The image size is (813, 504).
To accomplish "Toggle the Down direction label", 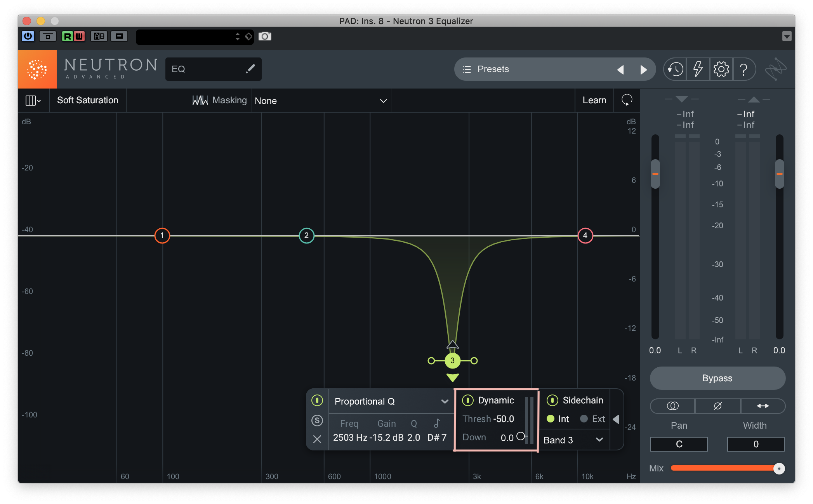I will pos(474,437).
